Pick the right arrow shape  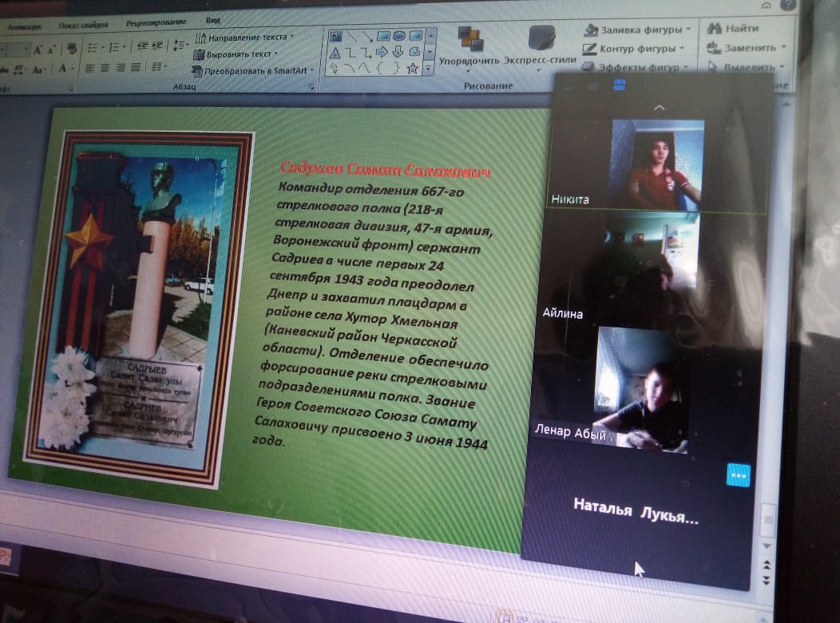382,53
